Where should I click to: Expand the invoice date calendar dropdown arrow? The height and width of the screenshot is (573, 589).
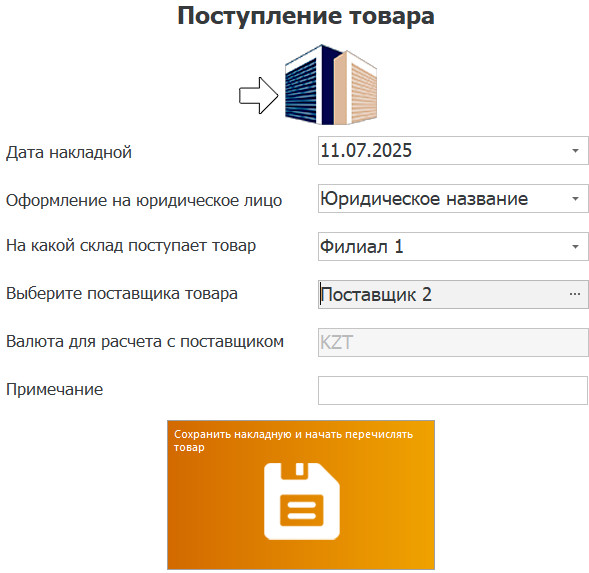(575, 151)
